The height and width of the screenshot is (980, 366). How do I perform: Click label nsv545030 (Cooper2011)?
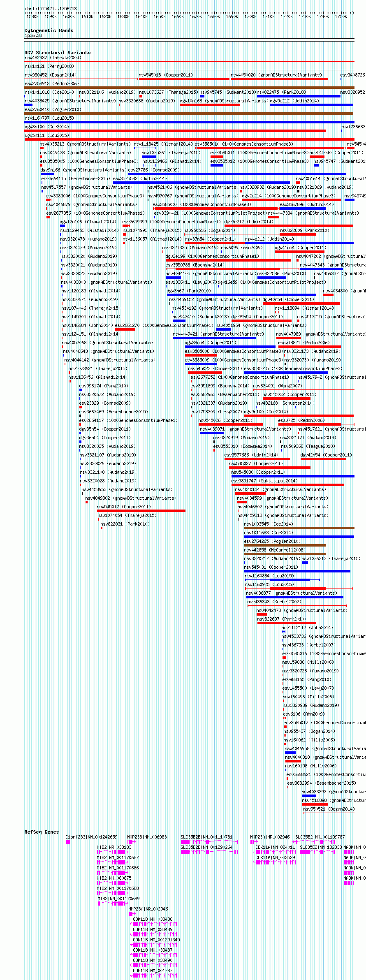[258, 473]
